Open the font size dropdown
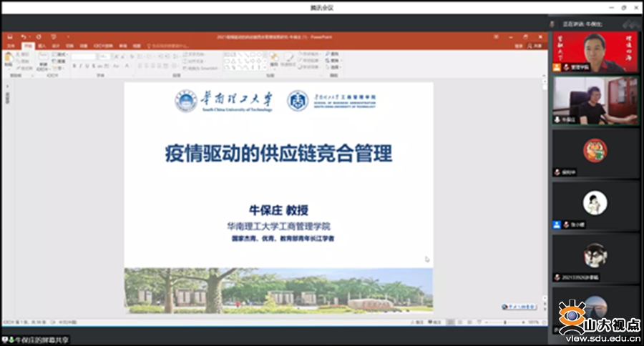The height and width of the screenshot is (346, 644). click(x=104, y=56)
